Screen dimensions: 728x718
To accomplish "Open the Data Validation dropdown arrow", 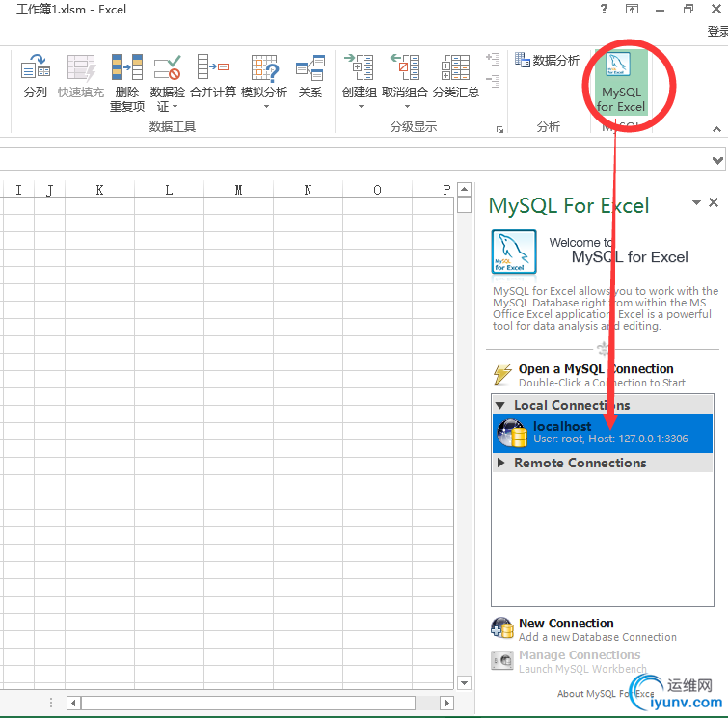I will pos(175,107).
